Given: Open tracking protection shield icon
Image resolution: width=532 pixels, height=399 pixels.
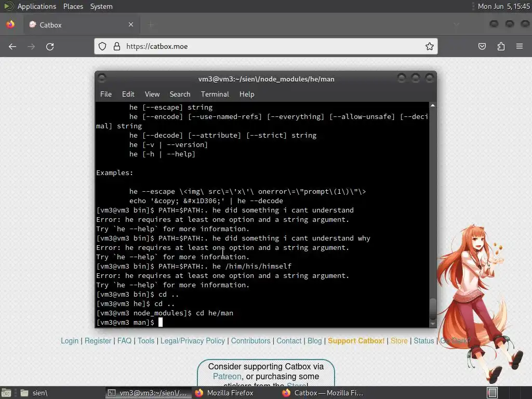Looking at the screenshot, I should [x=102, y=46].
